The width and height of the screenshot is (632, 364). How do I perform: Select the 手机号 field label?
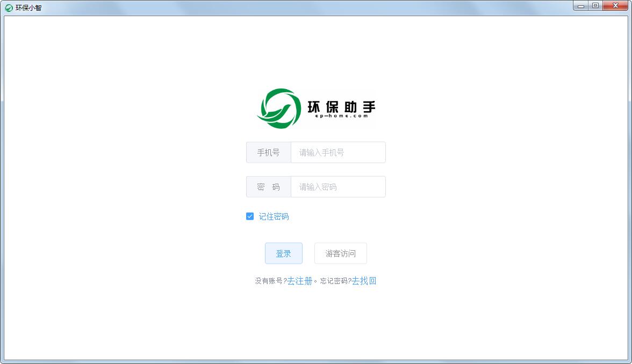point(268,152)
